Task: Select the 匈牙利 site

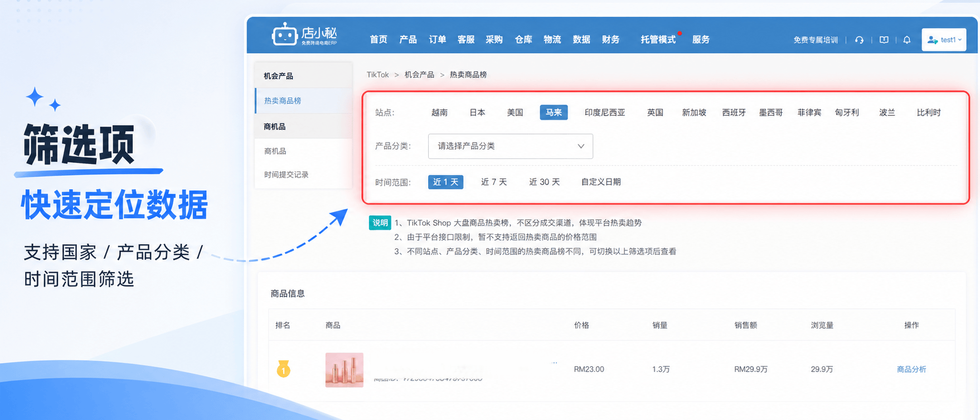Action: point(847,113)
